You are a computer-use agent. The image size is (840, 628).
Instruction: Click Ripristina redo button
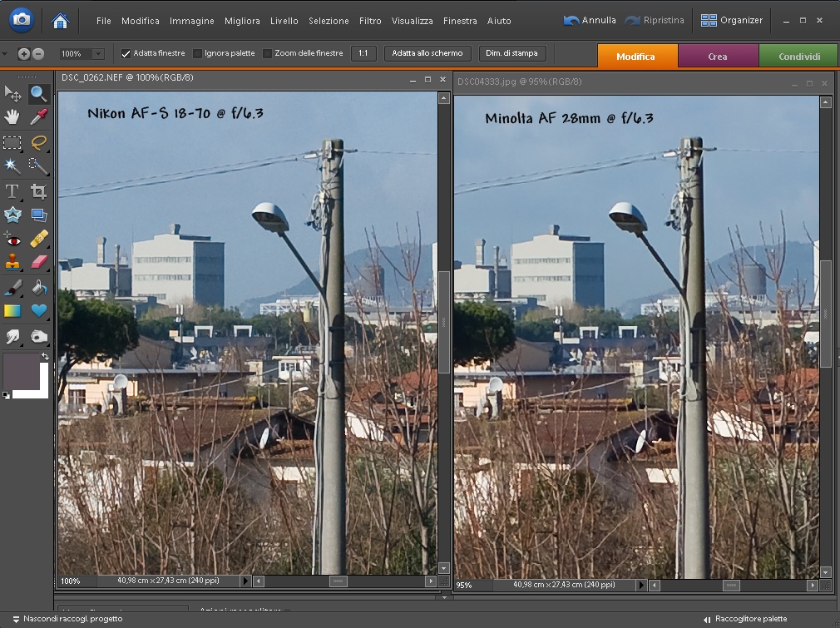pos(655,20)
